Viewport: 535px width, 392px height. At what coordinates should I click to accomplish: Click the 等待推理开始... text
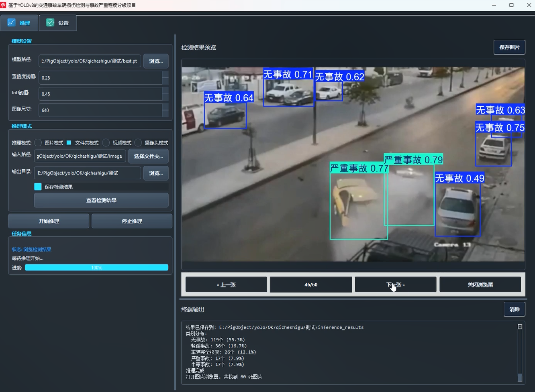point(27,258)
